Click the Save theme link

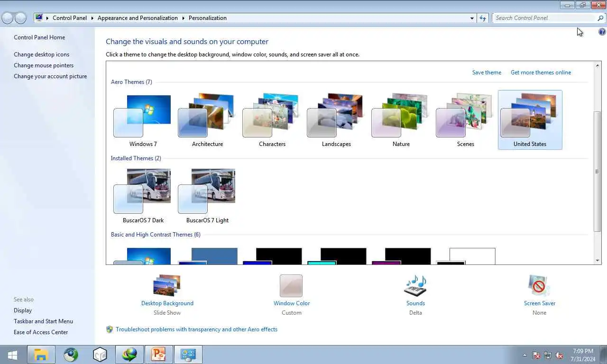click(487, 73)
